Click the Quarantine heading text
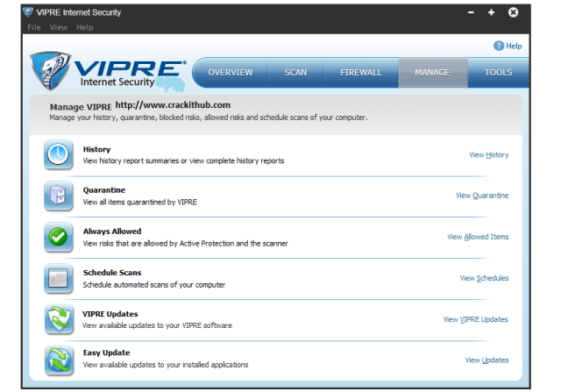This screenshot has height=392, width=561. pyautogui.click(x=104, y=190)
